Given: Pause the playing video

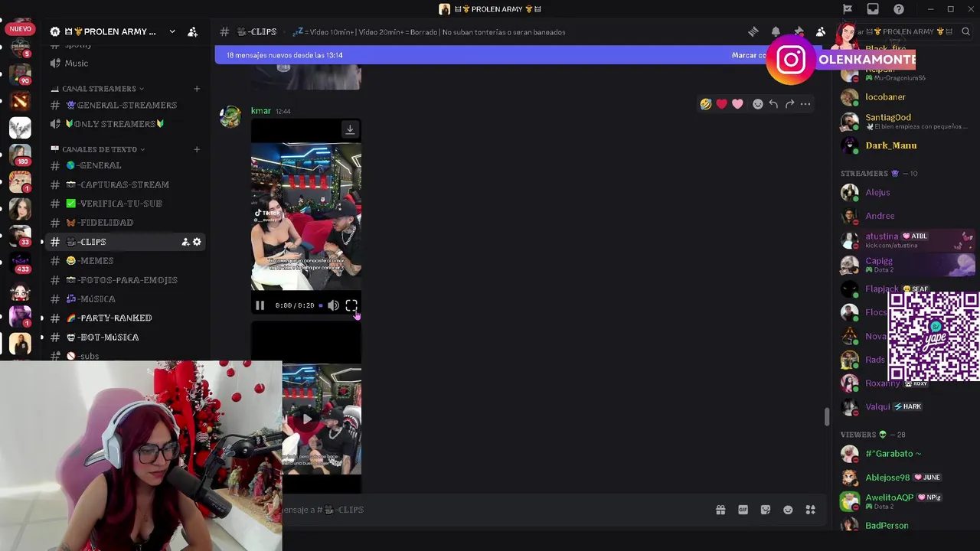Looking at the screenshot, I should pos(260,305).
